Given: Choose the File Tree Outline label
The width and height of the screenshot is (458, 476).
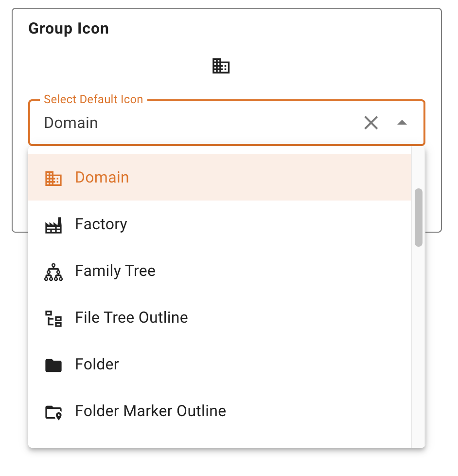Looking at the screenshot, I should pyautogui.click(x=132, y=317).
